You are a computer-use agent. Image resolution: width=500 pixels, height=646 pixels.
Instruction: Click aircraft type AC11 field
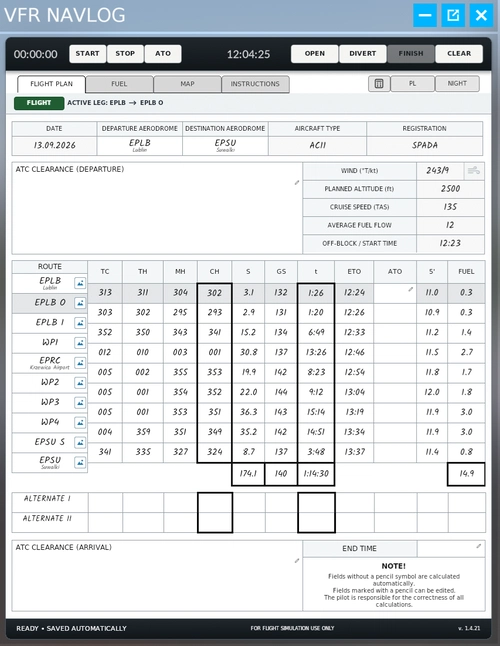tap(318, 145)
